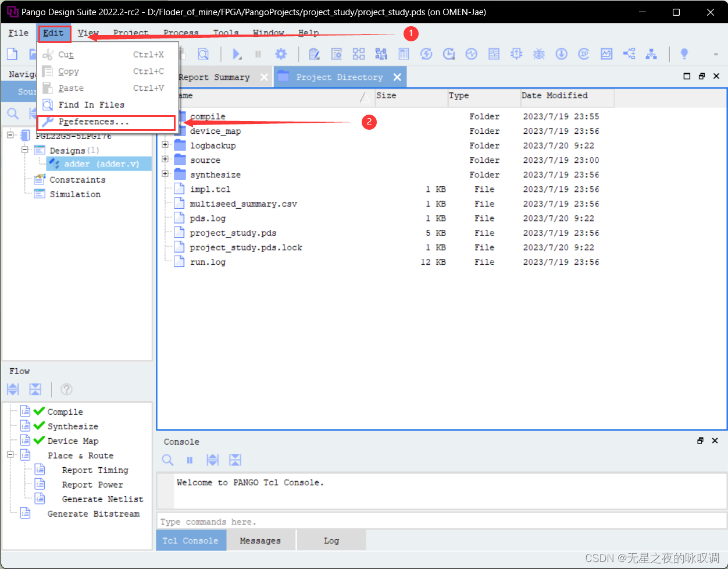Click the branching nodes hierarchy toolbar icon
Screen dimensions: 728x569
click(629, 54)
